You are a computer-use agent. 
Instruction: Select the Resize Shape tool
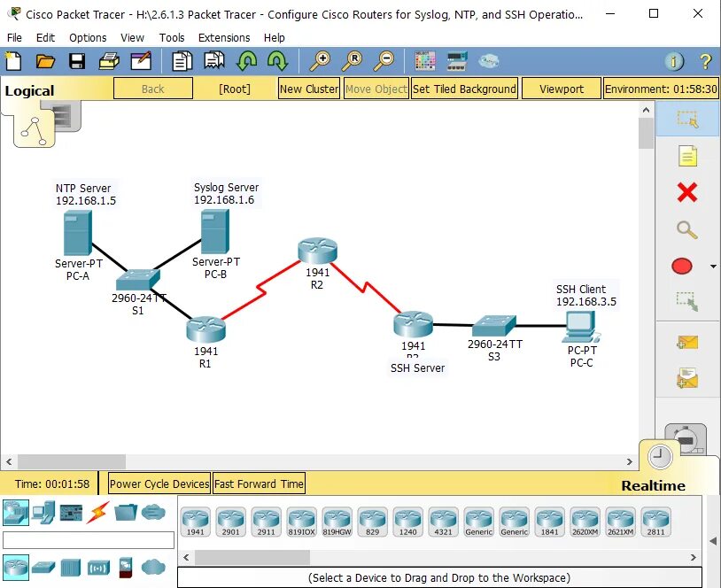(687, 302)
